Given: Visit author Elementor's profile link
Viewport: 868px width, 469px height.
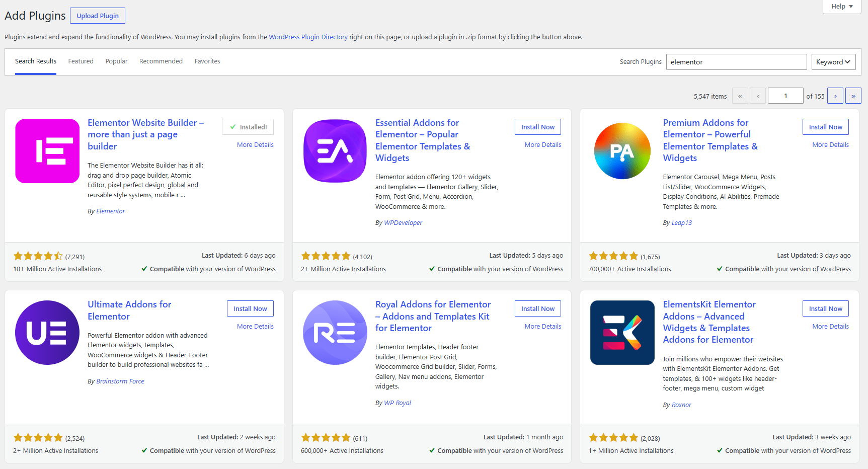Looking at the screenshot, I should [111, 211].
